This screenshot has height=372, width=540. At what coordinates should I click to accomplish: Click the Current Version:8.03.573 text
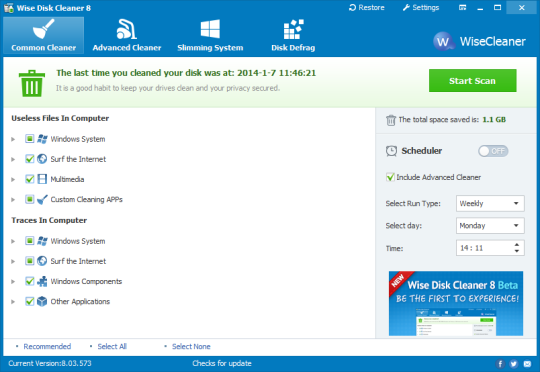pos(50,363)
